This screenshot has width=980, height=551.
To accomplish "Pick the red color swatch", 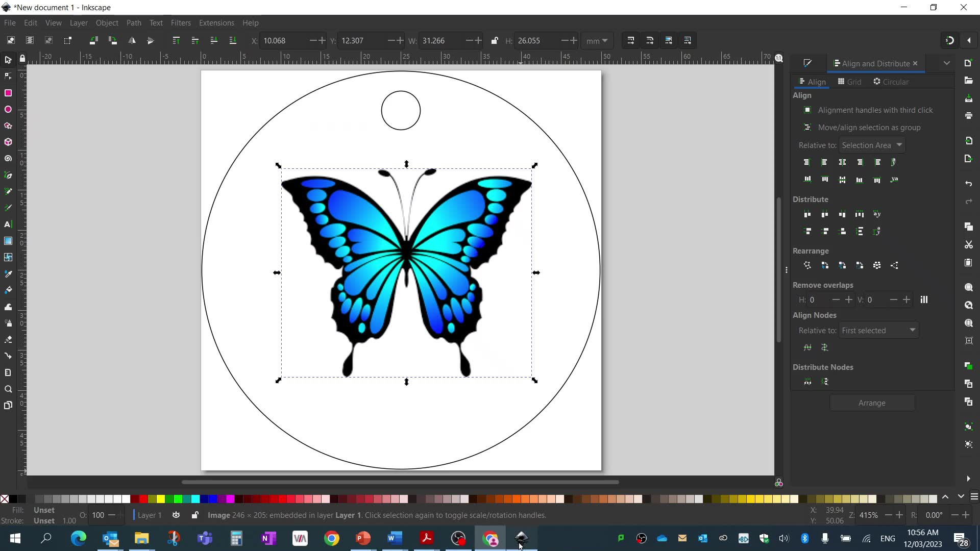I will click(143, 499).
